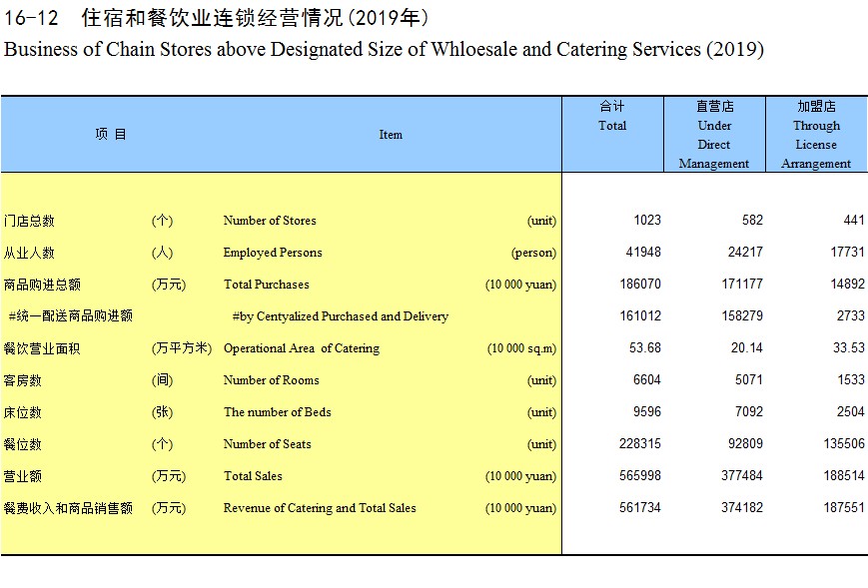Select total sales value 565998
The image size is (868, 588).
click(640, 476)
